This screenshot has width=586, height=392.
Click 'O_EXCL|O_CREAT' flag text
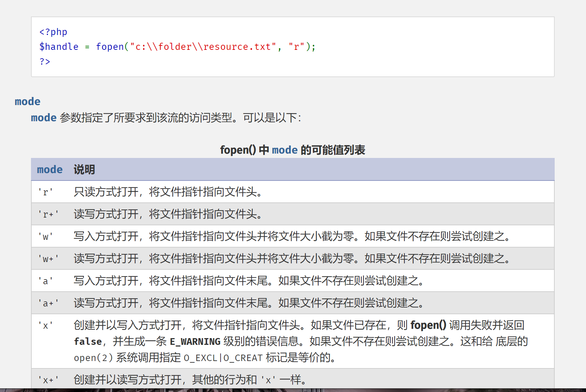pyautogui.click(x=223, y=358)
